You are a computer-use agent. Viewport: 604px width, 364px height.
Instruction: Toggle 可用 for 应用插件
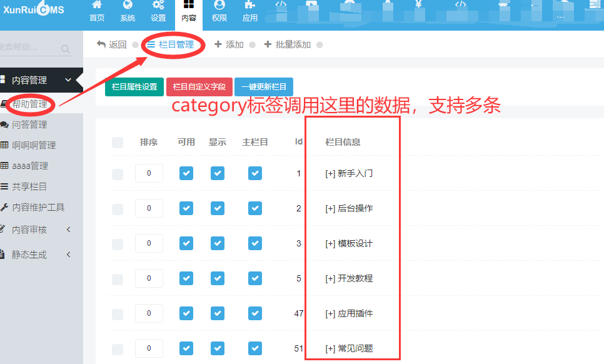[x=186, y=313]
